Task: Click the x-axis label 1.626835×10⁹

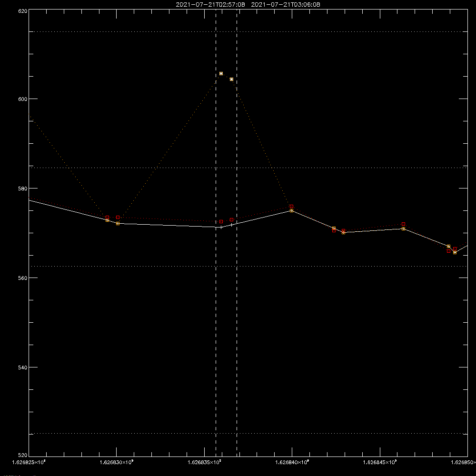Action: click(205, 462)
